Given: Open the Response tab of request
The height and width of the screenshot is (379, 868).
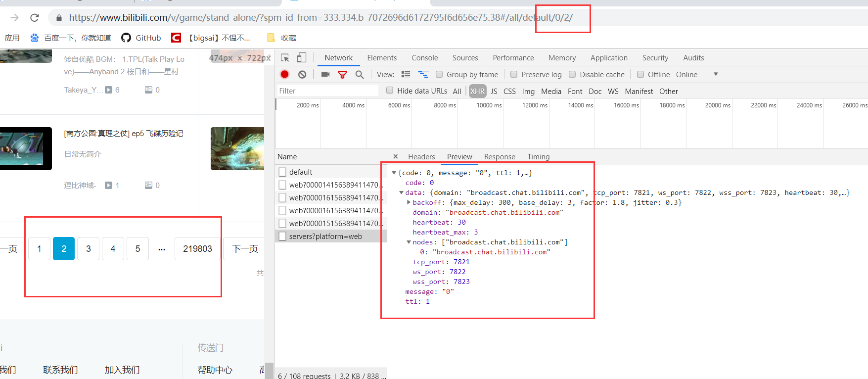Looking at the screenshot, I should tap(500, 156).
